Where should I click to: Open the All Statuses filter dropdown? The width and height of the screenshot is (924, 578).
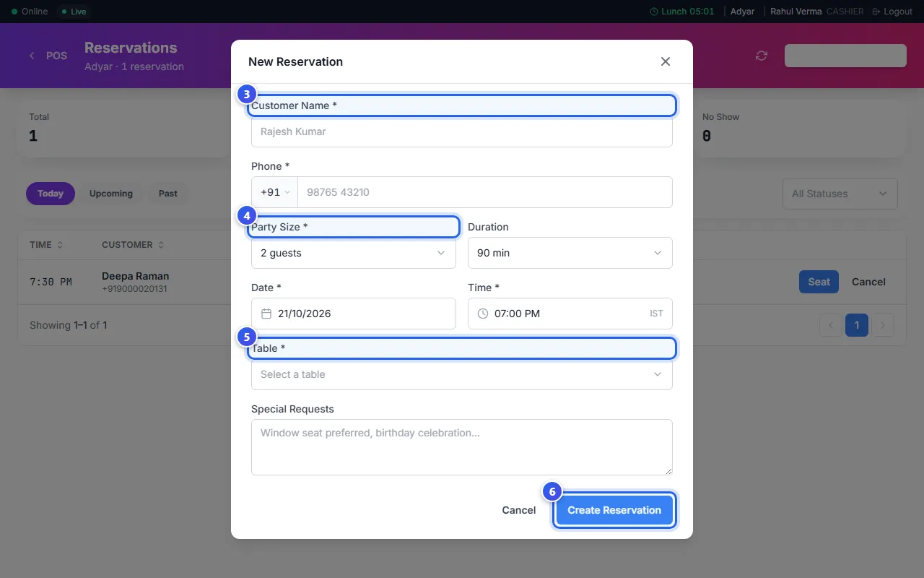840,194
